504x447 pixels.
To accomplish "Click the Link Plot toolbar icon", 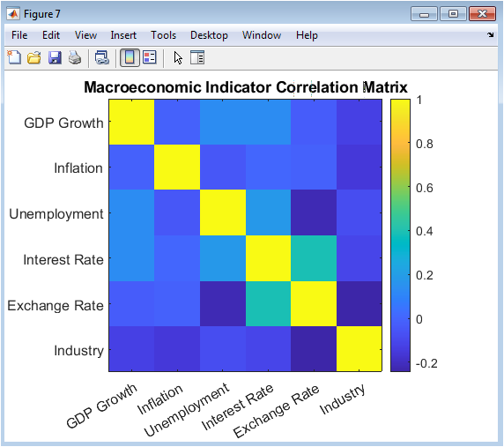I will [102, 58].
